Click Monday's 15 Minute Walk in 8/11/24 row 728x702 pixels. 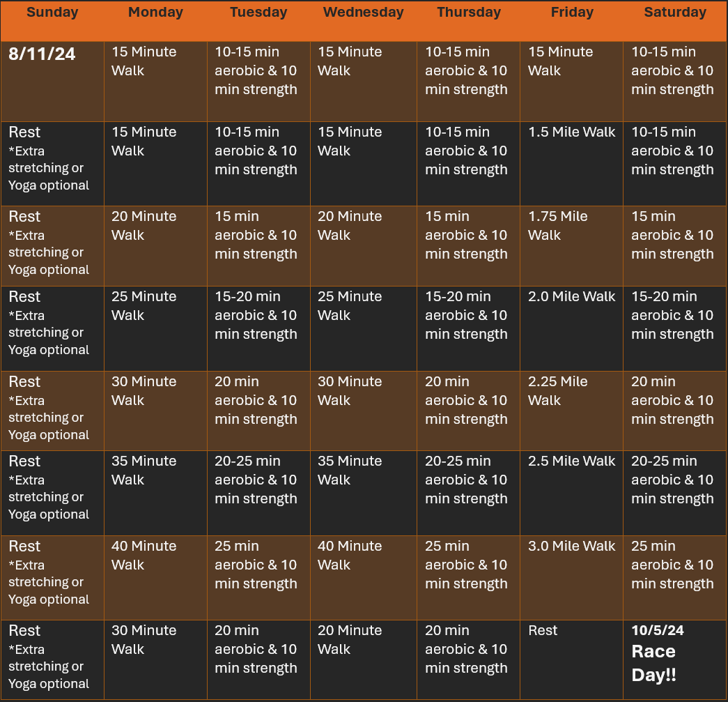point(155,82)
